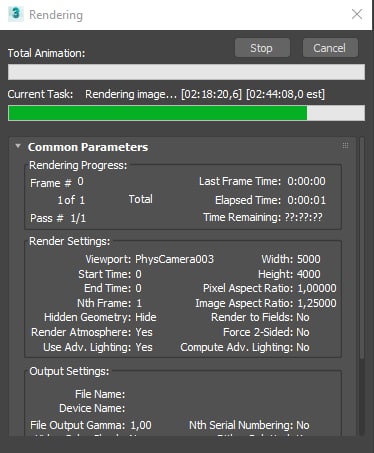This screenshot has height=453, width=374.
Task: Click the green Current Task progress bar
Action: 186,113
